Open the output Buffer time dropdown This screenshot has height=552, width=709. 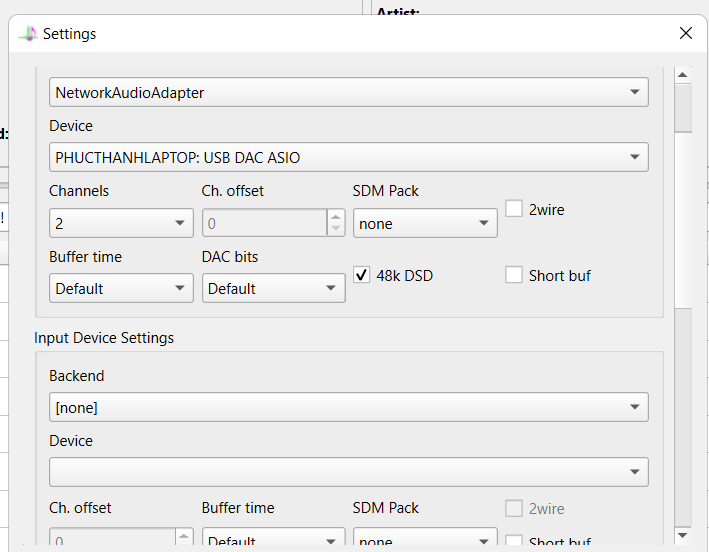pos(121,288)
